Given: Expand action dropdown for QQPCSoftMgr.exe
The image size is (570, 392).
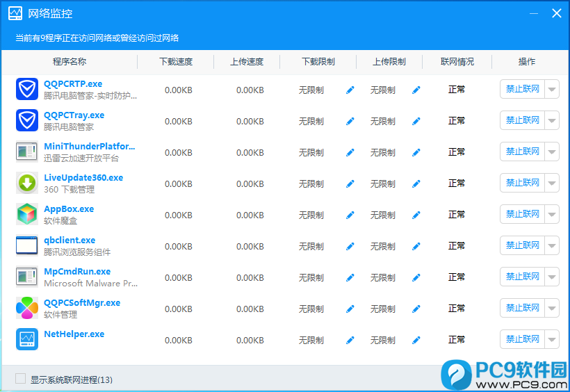Looking at the screenshot, I should point(552,308).
